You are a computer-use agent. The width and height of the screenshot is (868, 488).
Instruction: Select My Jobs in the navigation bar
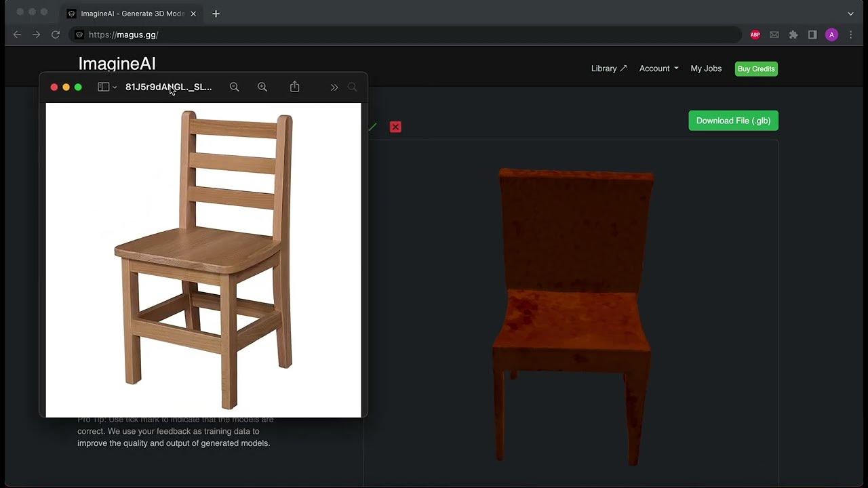point(706,68)
